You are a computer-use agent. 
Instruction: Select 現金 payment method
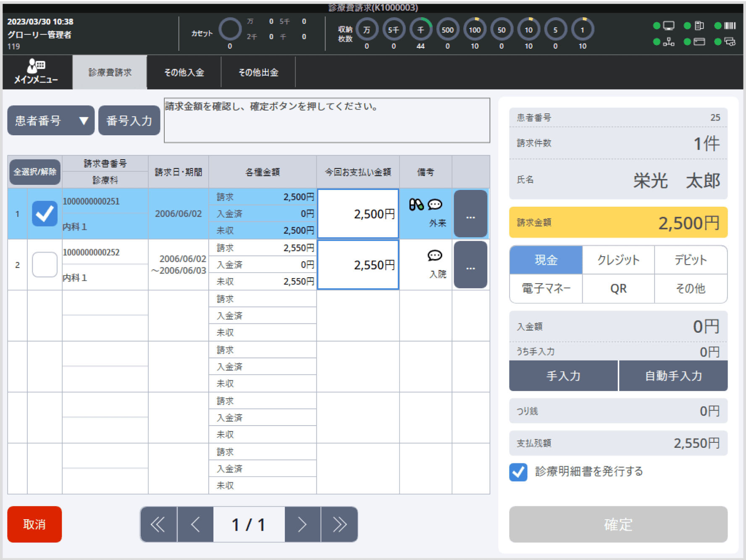point(546,260)
